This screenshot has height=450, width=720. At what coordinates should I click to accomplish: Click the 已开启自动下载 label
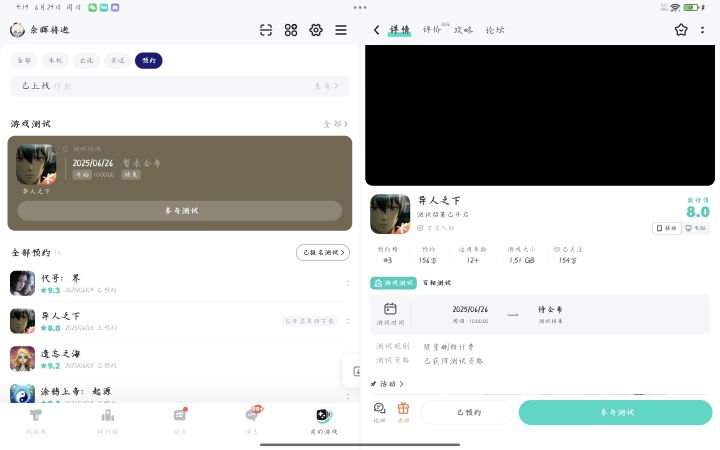pos(309,321)
